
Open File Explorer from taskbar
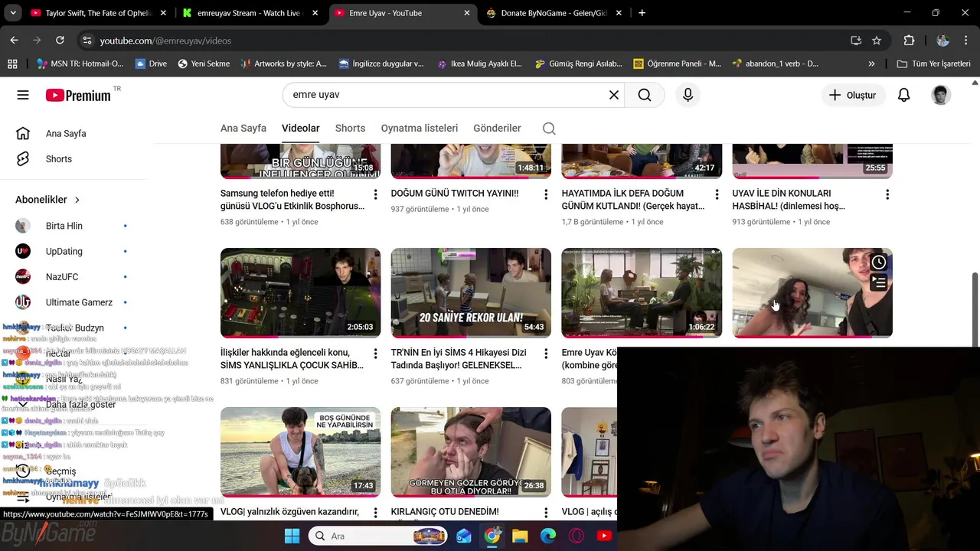tap(520, 536)
